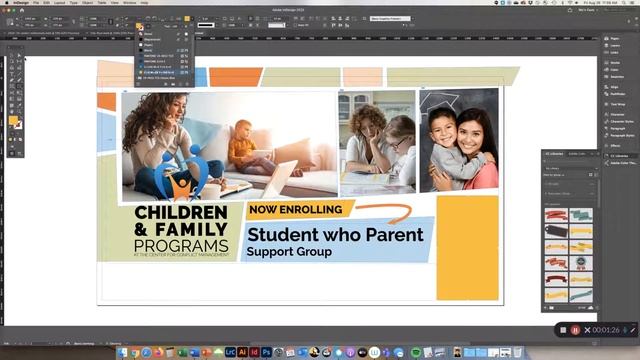Open the Pathfinder panel
The image size is (640, 360).
(x=617, y=94)
